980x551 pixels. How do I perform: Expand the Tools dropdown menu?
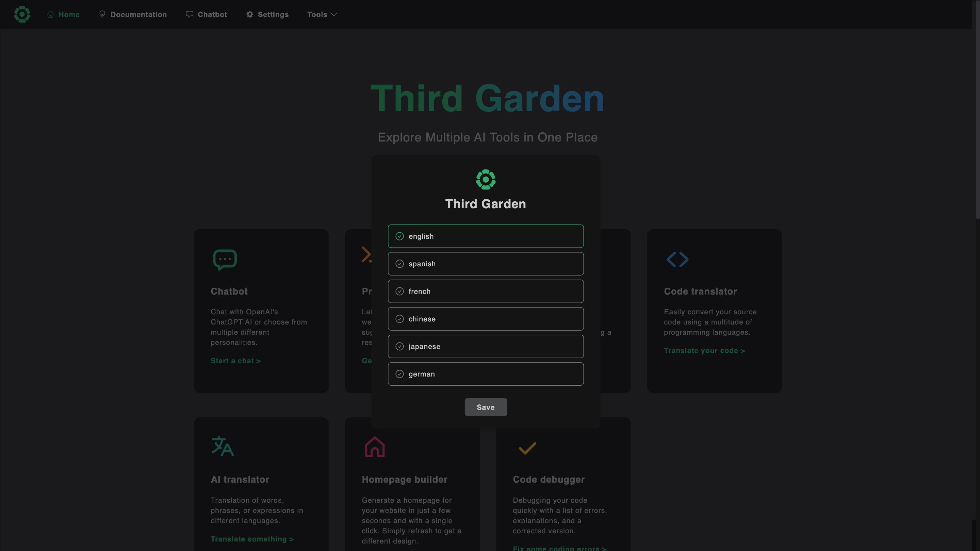[322, 14]
